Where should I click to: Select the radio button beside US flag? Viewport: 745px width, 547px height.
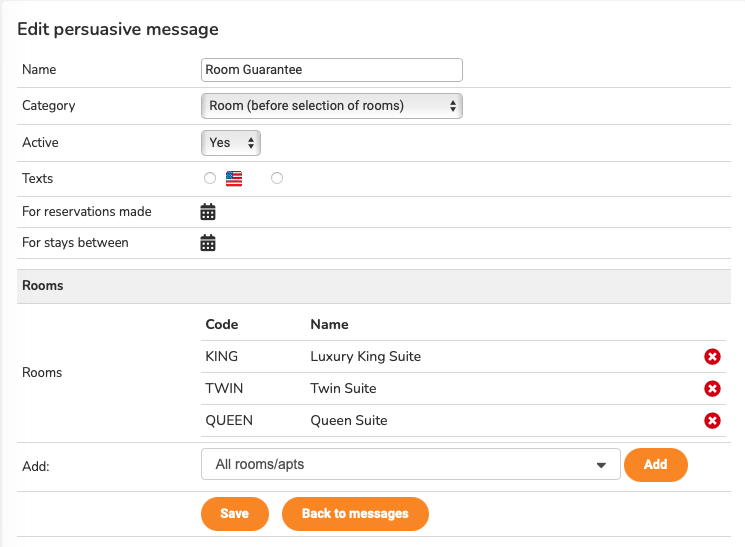[x=209, y=178]
